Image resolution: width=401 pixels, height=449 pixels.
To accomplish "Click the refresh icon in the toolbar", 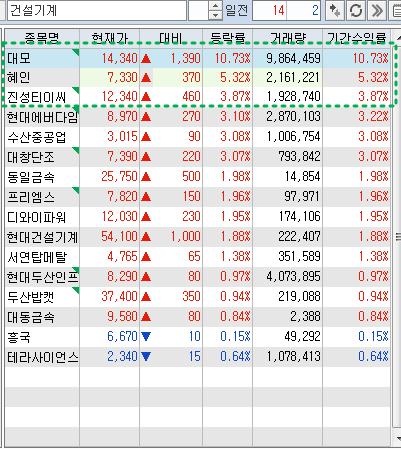I will click(356, 11).
